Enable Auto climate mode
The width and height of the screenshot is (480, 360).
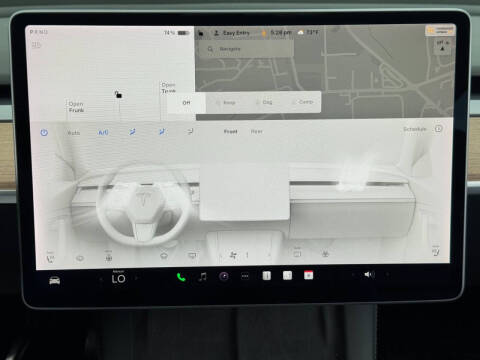(73, 133)
